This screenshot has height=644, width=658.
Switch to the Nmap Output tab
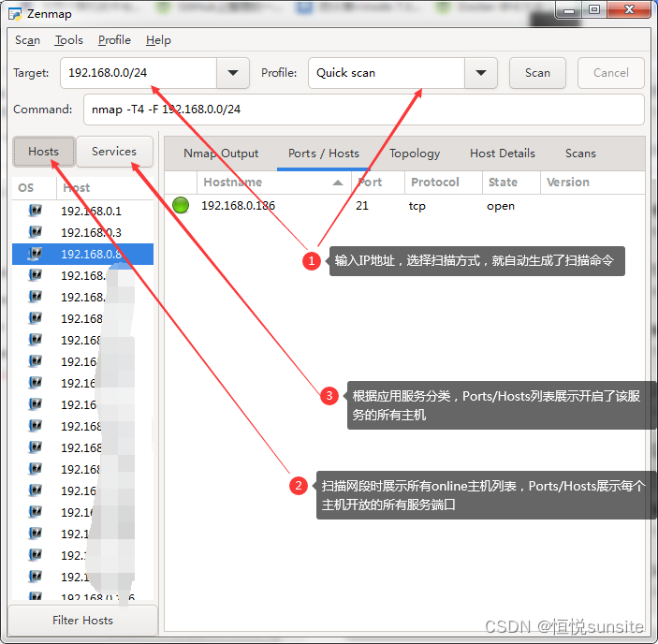[x=221, y=154]
